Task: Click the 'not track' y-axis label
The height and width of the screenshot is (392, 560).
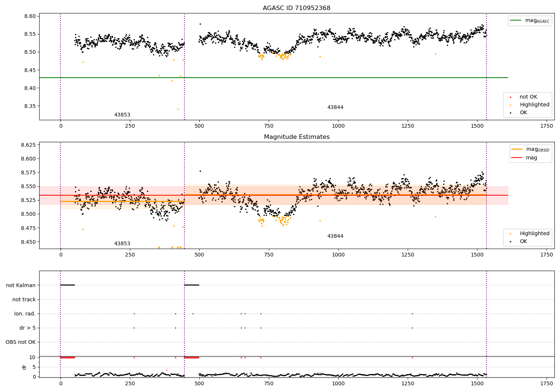Action: 24,300
